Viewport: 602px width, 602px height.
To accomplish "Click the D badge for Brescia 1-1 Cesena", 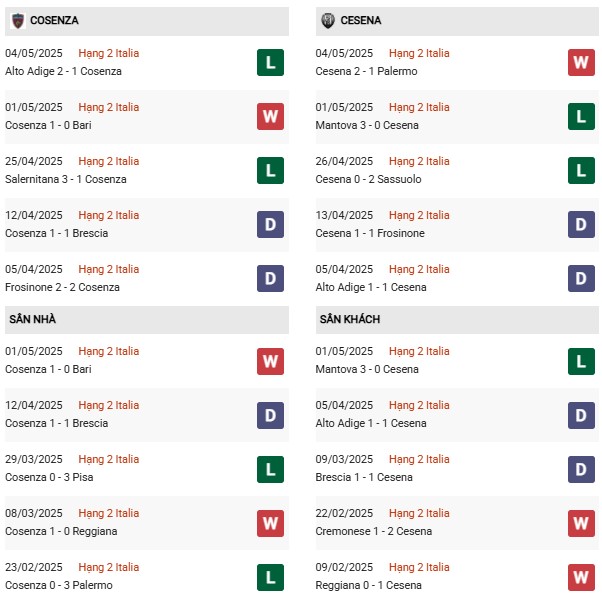I will 581,469.
